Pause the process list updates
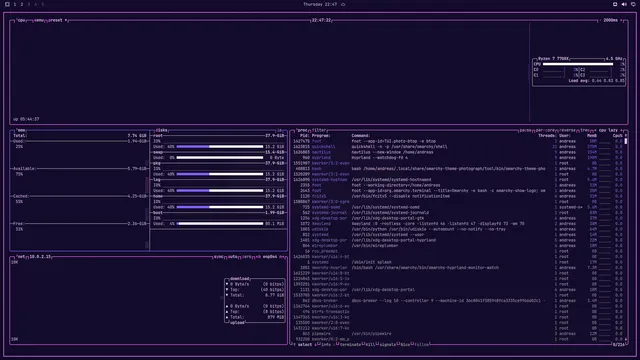This screenshot has width=640, height=360. point(525,130)
